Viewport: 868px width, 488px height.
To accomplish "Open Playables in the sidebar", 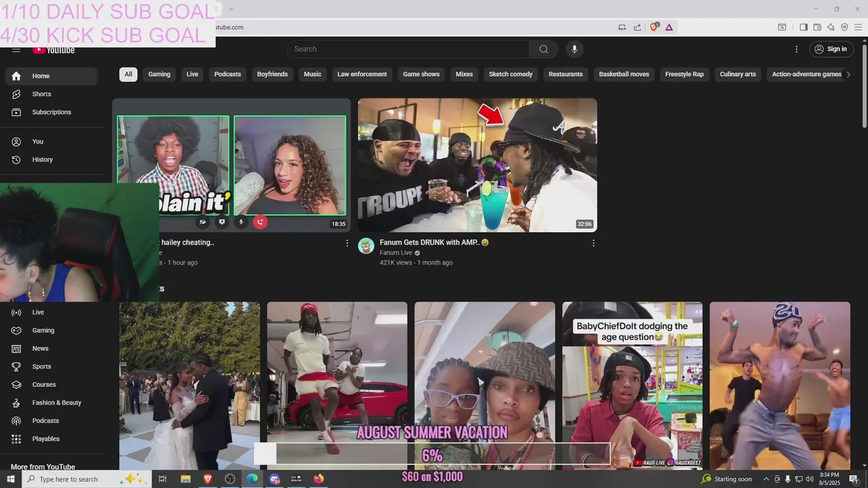I will (x=51, y=439).
